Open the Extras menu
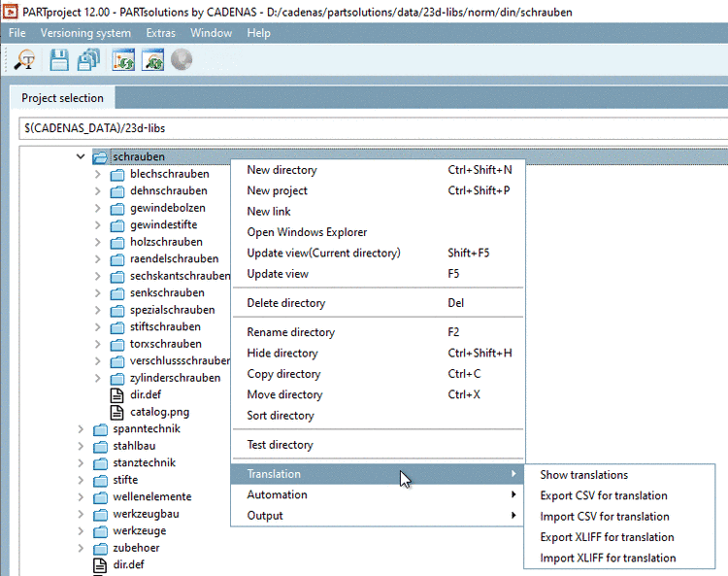 [x=160, y=33]
